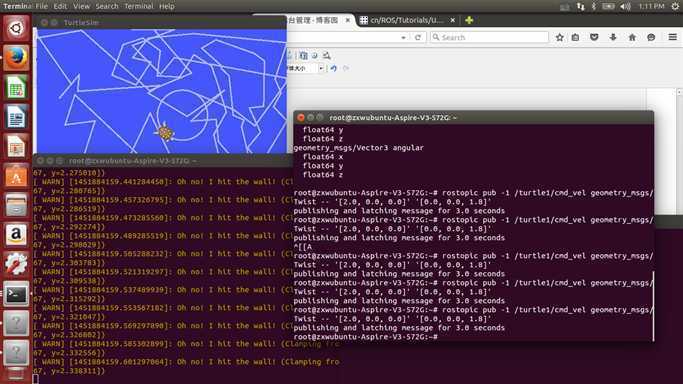The image size is (683, 384).
Task: Open the Bluetooth indicator in the top panel
Action: (593, 6)
